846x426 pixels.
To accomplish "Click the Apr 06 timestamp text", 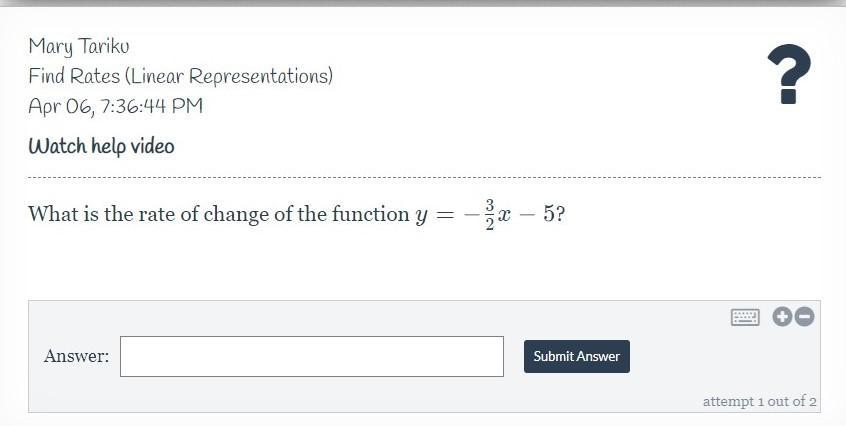I will (x=115, y=106).
